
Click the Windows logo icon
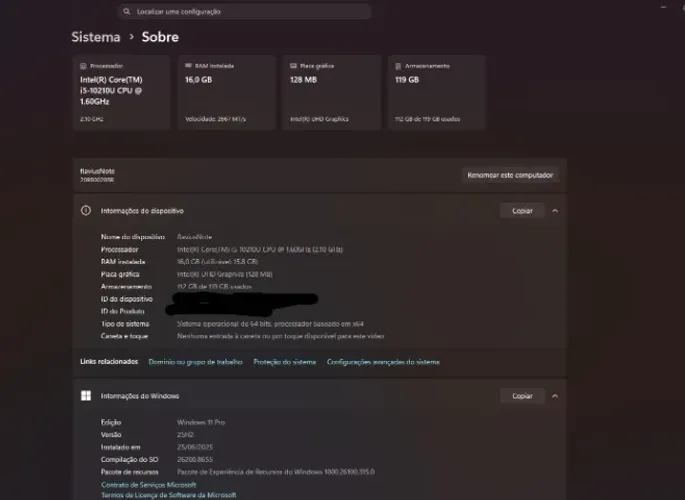click(x=86, y=396)
